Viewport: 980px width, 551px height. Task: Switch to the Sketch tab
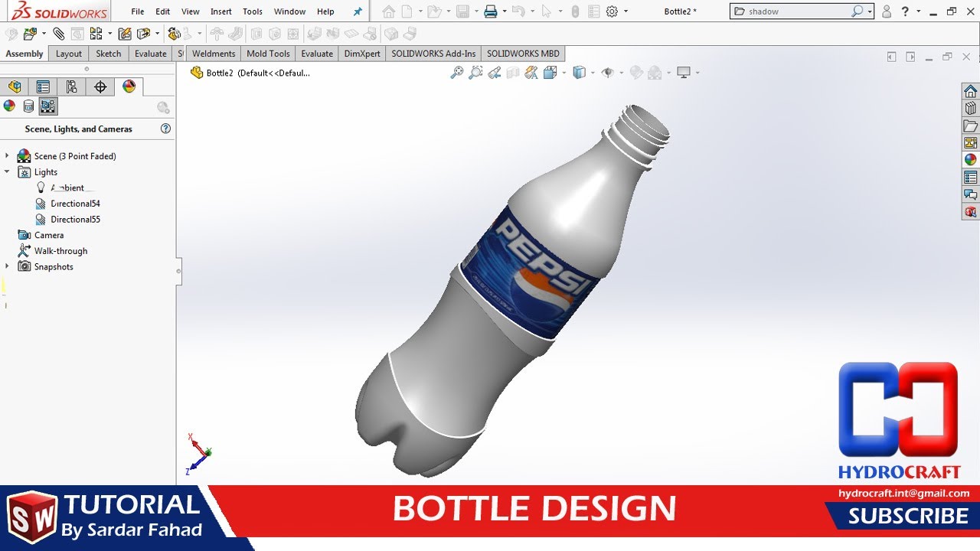pos(108,54)
